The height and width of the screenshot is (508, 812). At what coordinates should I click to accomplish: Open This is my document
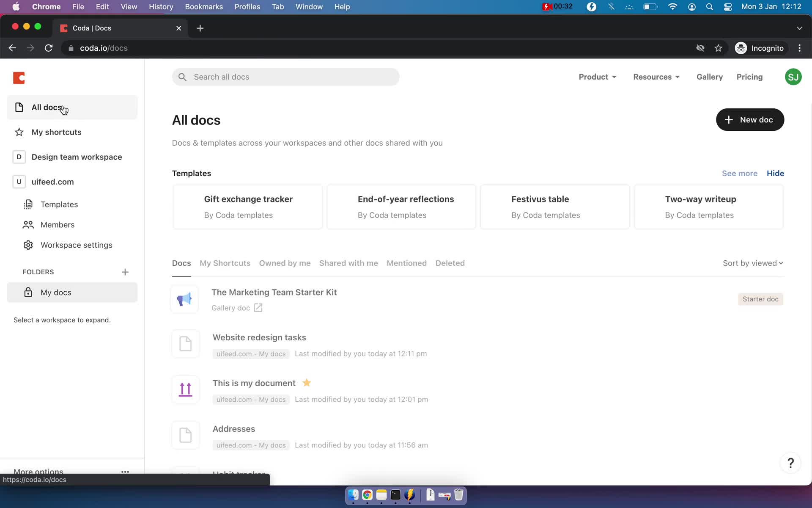coord(254,384)
